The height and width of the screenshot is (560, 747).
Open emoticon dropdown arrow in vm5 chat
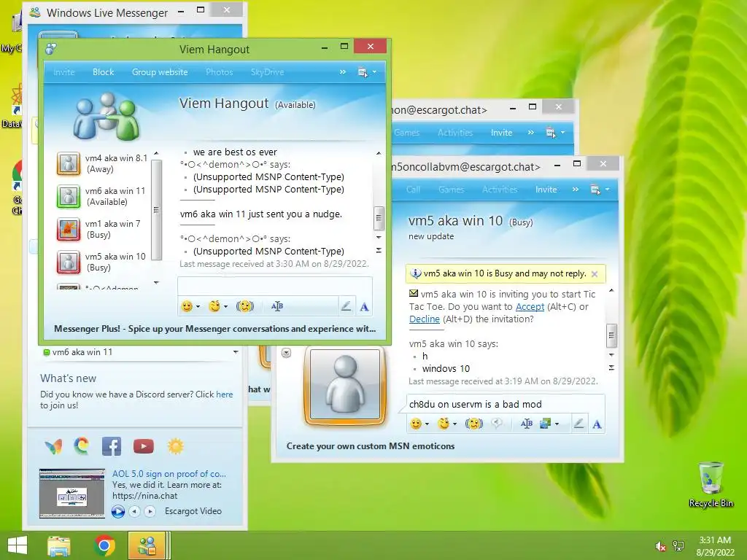pos(427,424)
